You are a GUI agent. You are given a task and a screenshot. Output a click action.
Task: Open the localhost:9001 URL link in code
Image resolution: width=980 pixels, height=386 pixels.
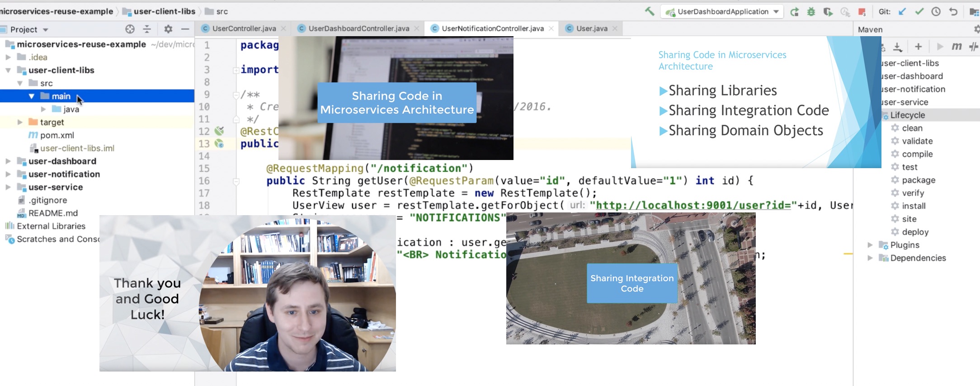693,206
